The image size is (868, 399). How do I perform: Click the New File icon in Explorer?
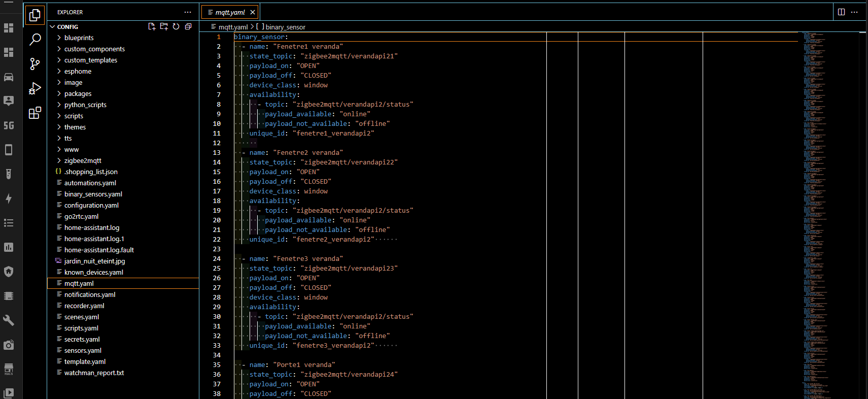[x=152, y=26]
